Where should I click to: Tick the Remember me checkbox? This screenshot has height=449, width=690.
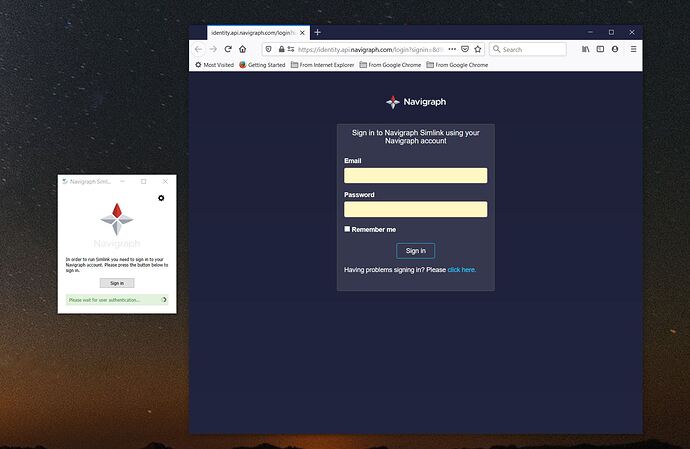tap(347, 229)
